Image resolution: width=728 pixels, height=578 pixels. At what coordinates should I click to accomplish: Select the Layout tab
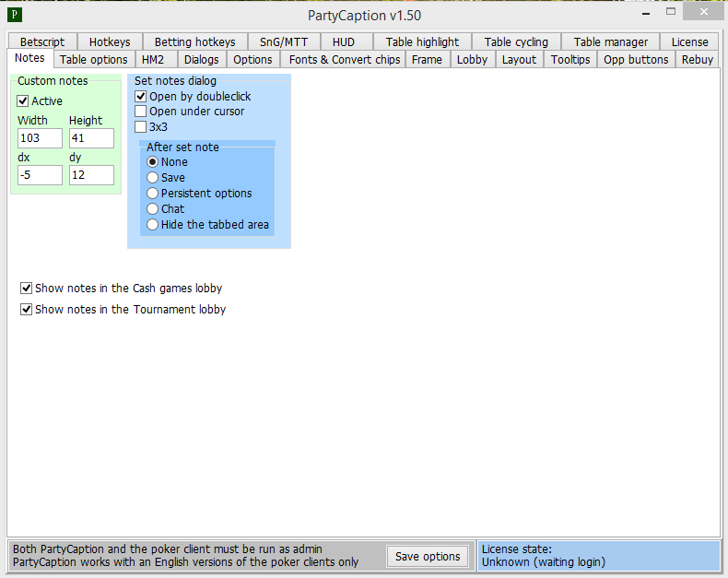(519, 60)
